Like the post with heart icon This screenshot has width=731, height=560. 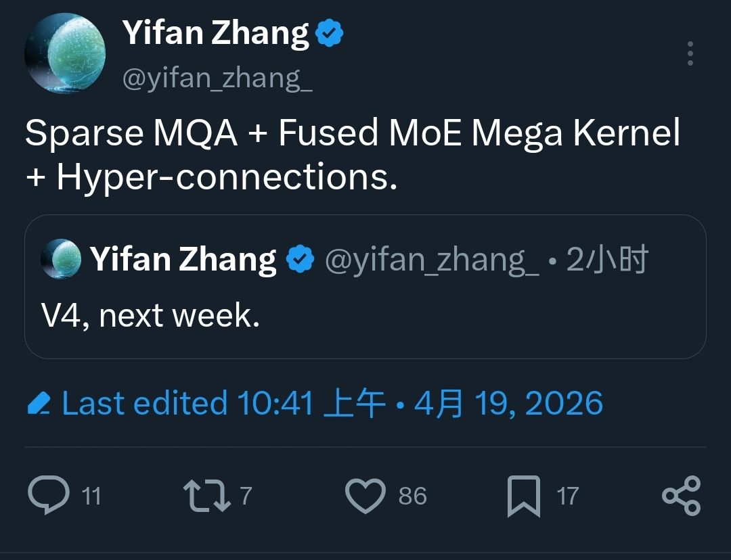pos(365,496)
